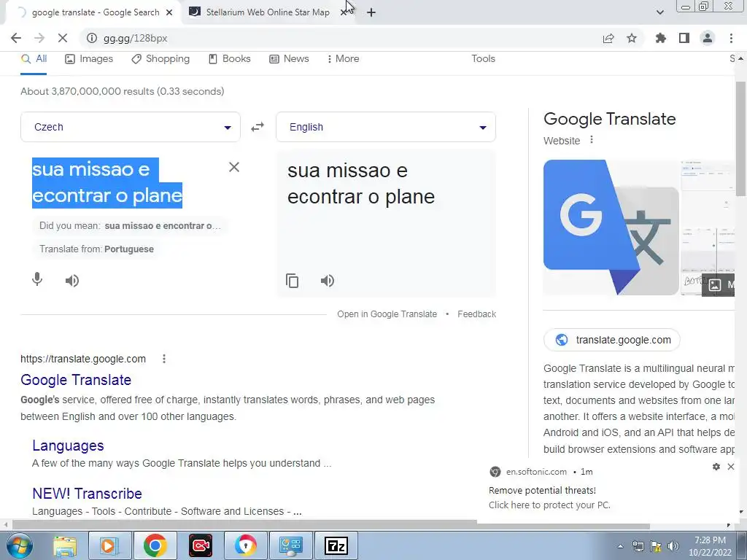Click the horizontal page scrollbar

331,525
